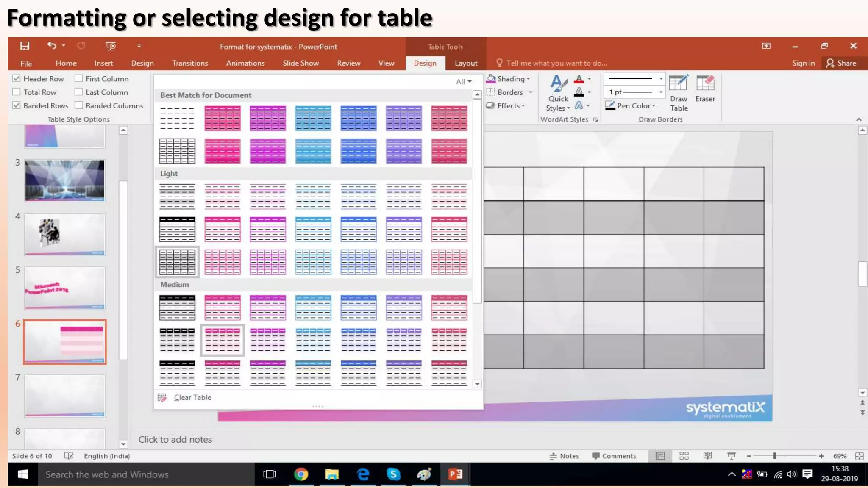Click the gallery scroll down arrow

[x=477, y=384]
